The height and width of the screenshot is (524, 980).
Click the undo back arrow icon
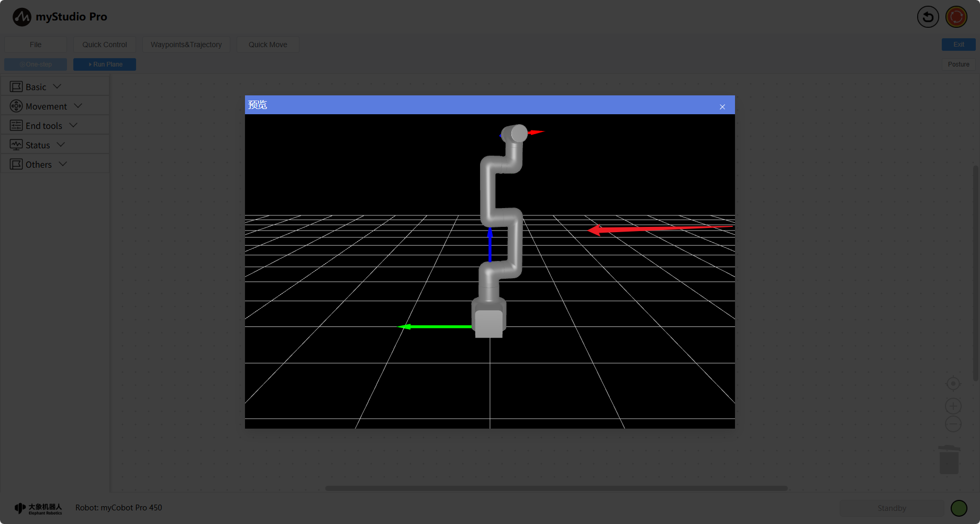928,17
